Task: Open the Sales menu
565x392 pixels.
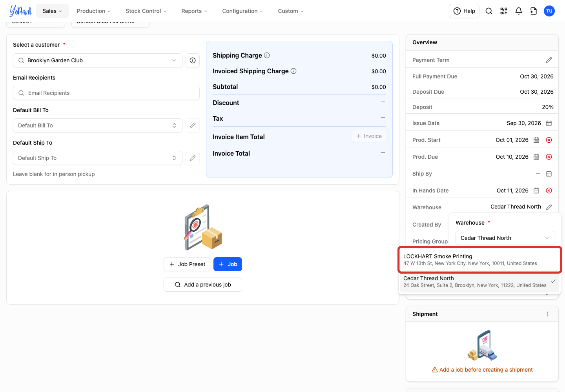Action: coord(53,11)
